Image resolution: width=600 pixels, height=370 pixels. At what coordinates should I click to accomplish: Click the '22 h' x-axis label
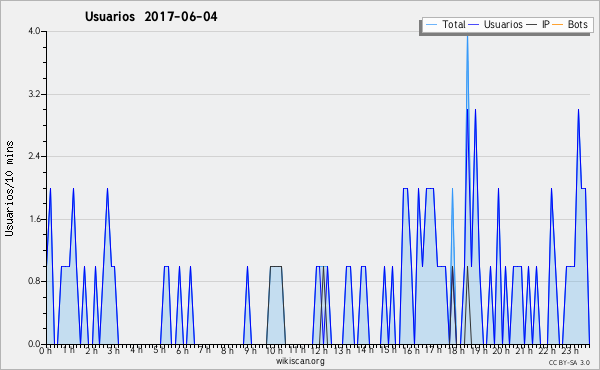coord(547,351)
